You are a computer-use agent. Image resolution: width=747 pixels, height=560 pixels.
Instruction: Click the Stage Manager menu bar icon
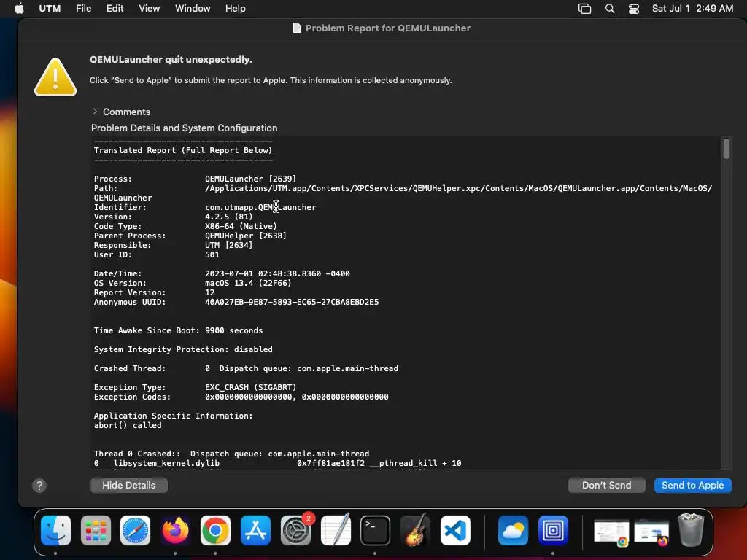(x=584, y=9)
